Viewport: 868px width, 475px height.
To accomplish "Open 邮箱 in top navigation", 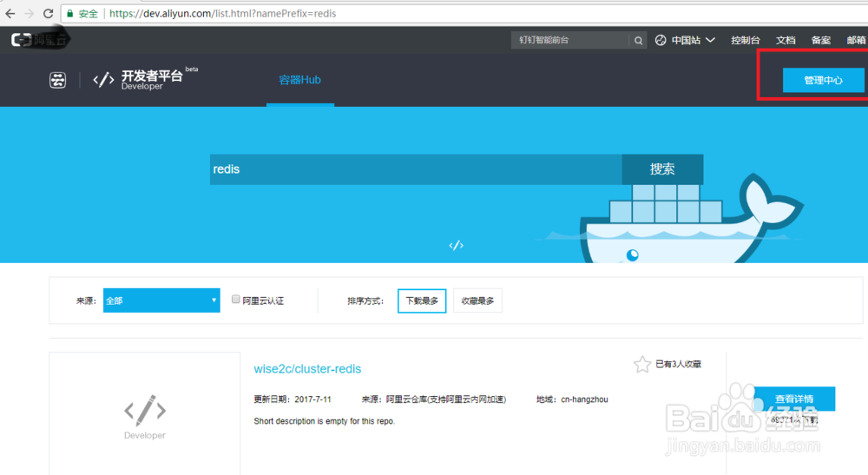I will 857,40.
